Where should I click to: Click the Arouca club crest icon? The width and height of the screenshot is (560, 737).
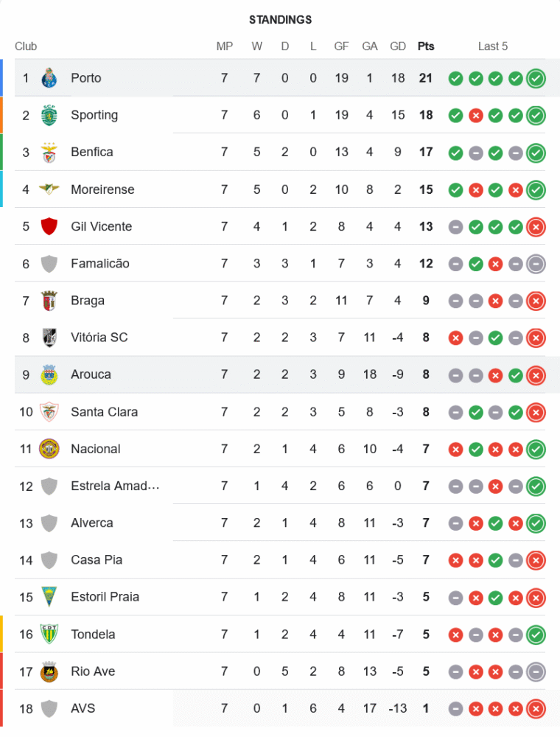pos(49,374)
